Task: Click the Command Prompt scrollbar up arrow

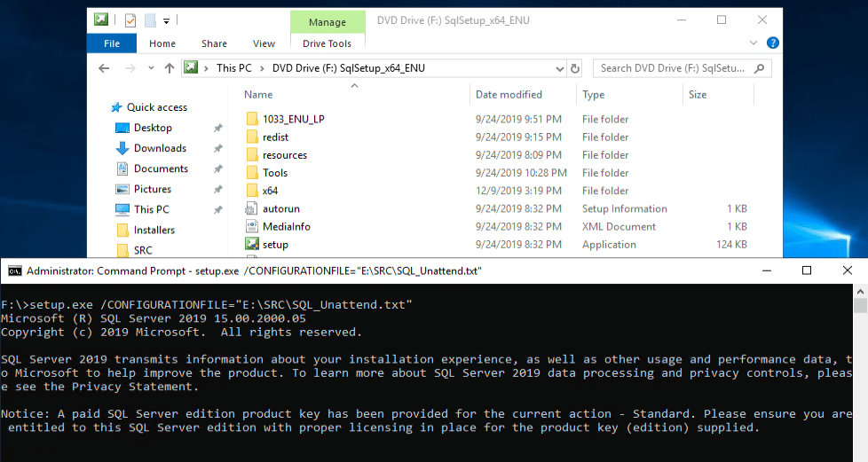Action: (860, 306)
